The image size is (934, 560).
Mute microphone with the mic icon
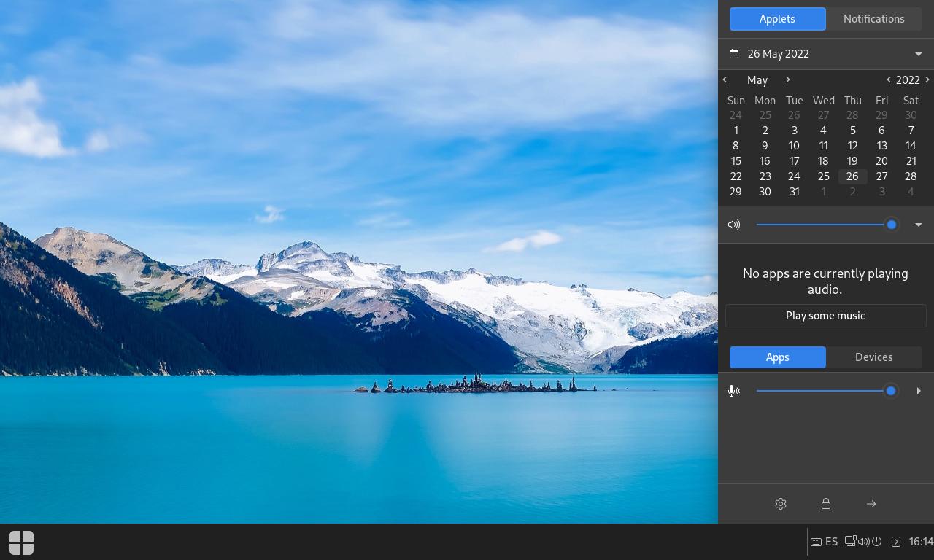point(734,391)
